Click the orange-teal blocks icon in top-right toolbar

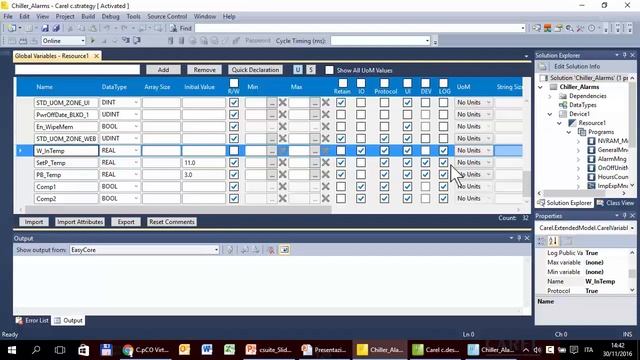(x=547, y=28)
